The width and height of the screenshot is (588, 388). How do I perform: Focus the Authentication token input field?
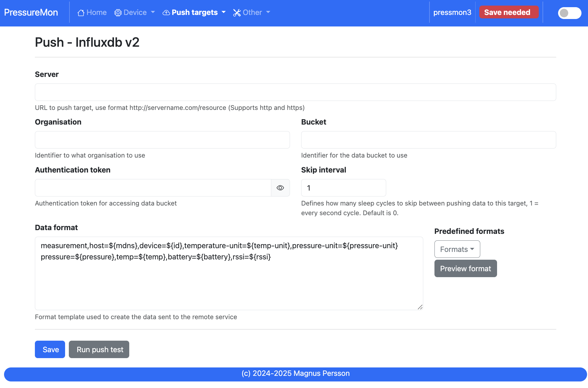pyautogui.click(x=153, y=188)
